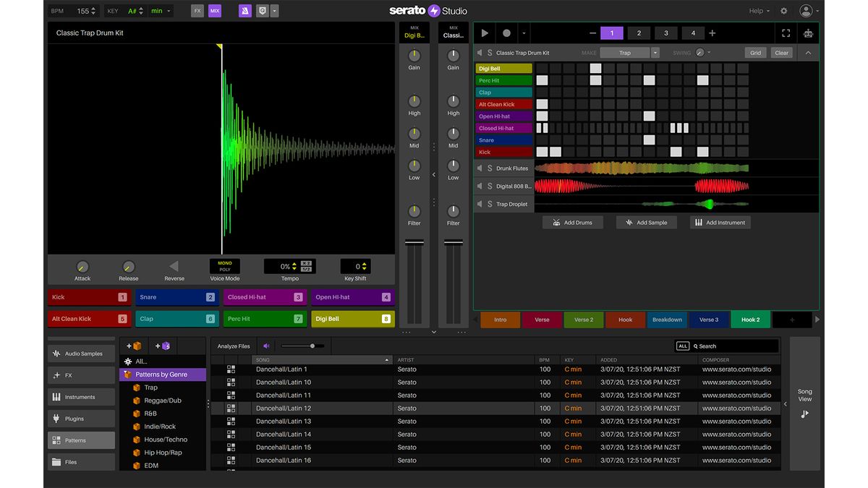Collapse the drum sequencer with the chevron
Viewport: 868px width, 488px height.
click(808, 52)
